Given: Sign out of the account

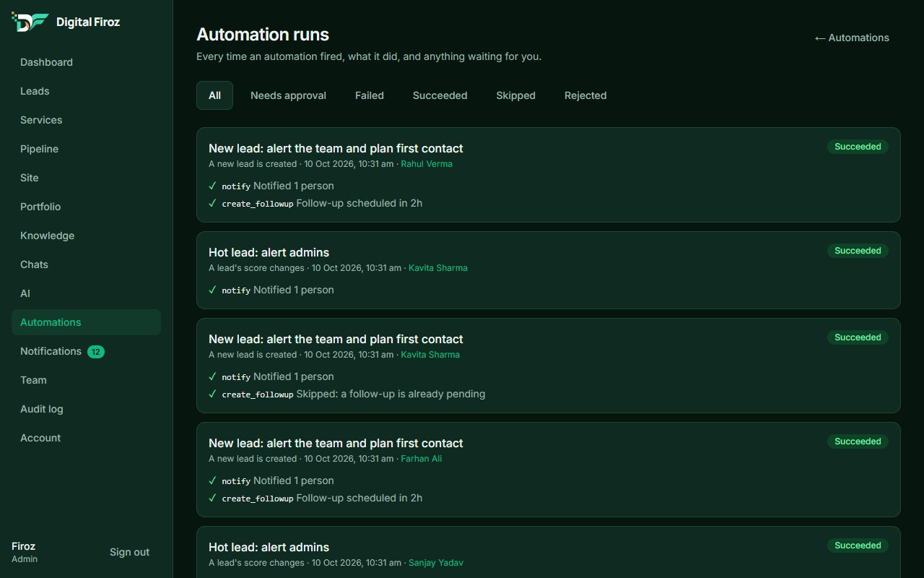Looking at the screenshot, I should coord(129,552).
